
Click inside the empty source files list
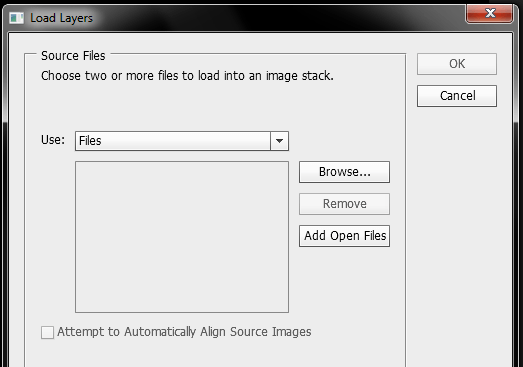point(182,237)
